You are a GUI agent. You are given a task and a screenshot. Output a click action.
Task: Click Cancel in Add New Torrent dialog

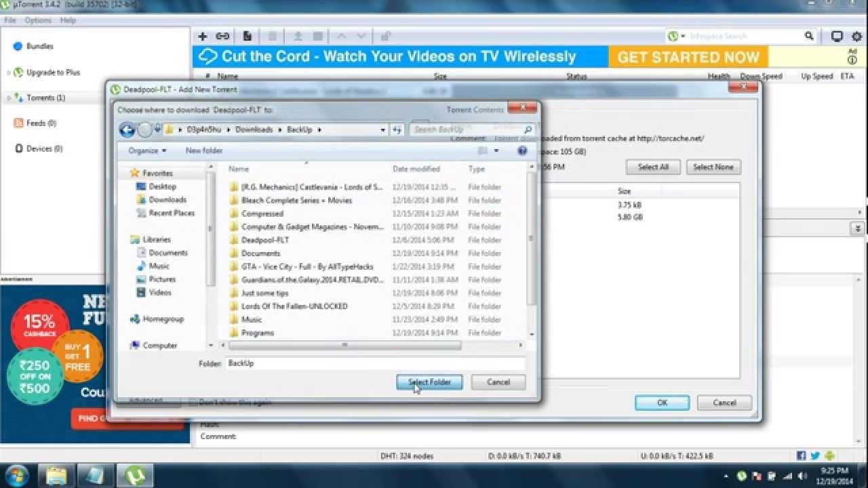pyautogui.click(x=724, y=403)
